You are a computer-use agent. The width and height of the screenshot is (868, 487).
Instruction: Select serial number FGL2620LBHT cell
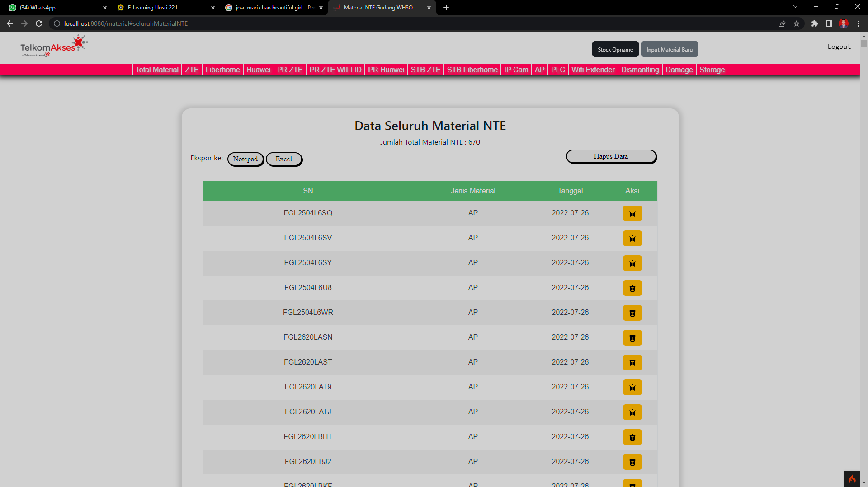point(308,437)
